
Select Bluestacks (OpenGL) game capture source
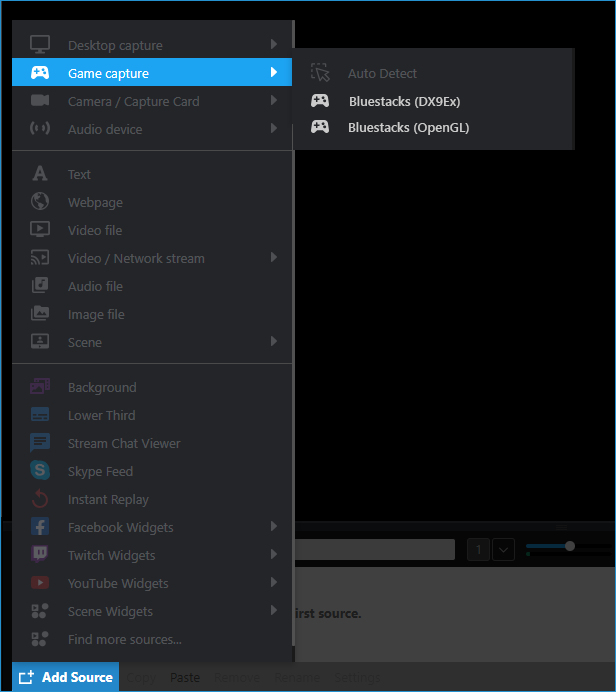[433, 127]
